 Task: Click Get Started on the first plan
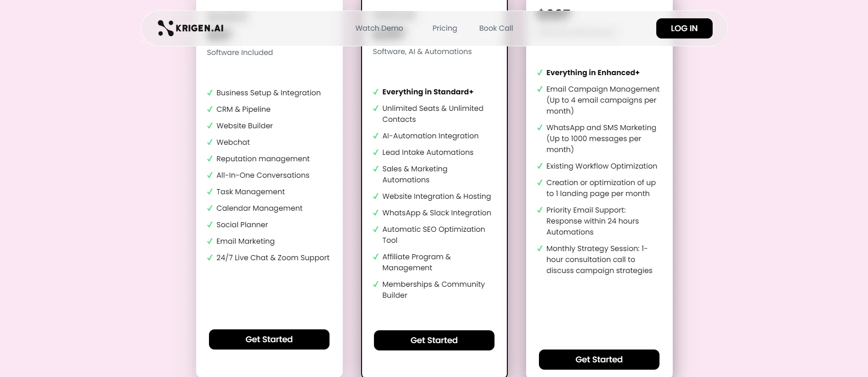click(x=269, y=339)
